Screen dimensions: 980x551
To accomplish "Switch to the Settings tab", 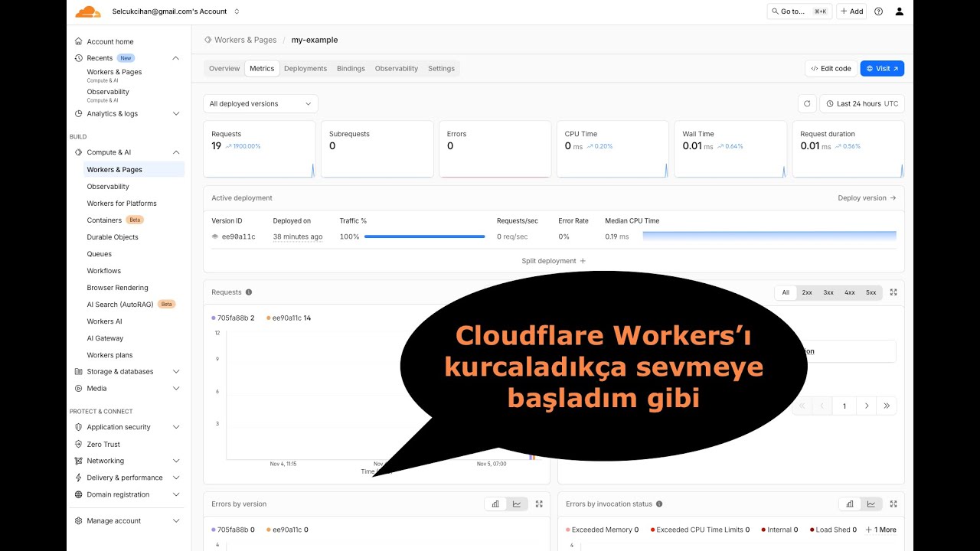I will tap(441, 68).
